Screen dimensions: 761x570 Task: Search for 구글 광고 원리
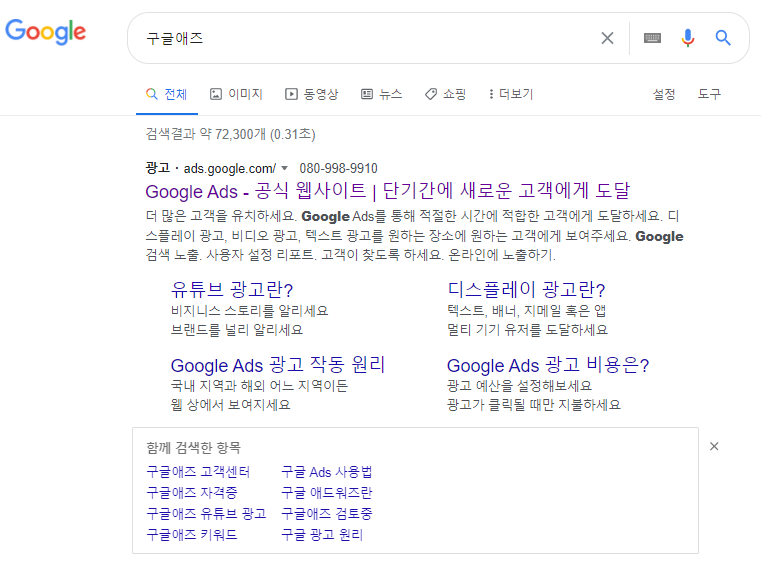[x=322, y=535]
